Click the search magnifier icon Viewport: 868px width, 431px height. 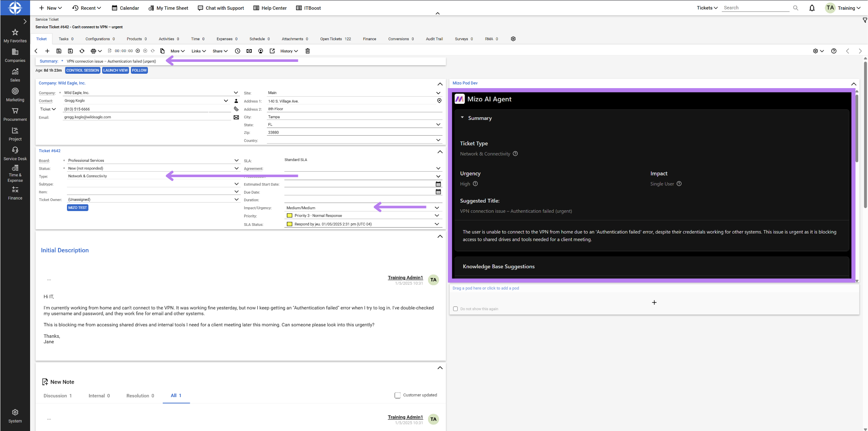[796, 8]
